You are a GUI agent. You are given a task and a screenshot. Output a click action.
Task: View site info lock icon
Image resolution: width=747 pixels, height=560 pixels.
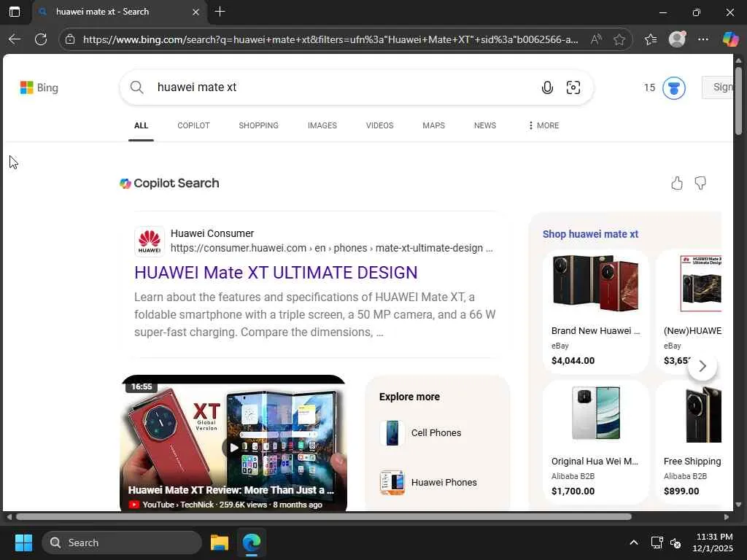pos(70,39)
